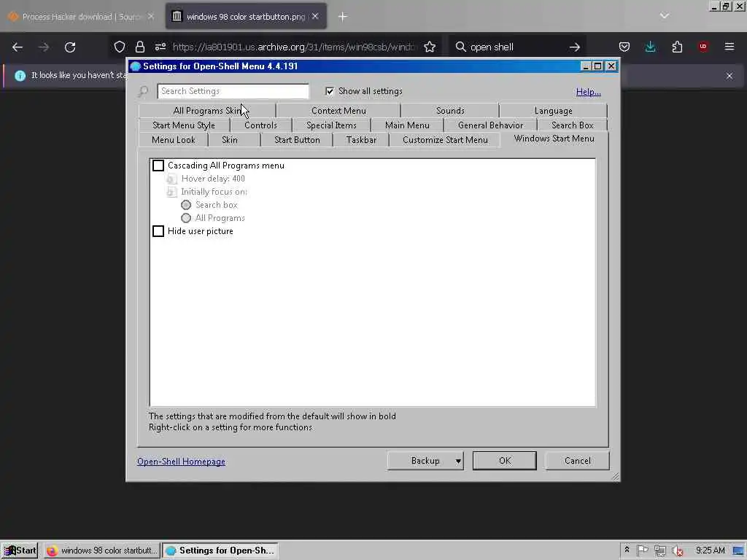Click the site padlock icon

tap(139, 47)
